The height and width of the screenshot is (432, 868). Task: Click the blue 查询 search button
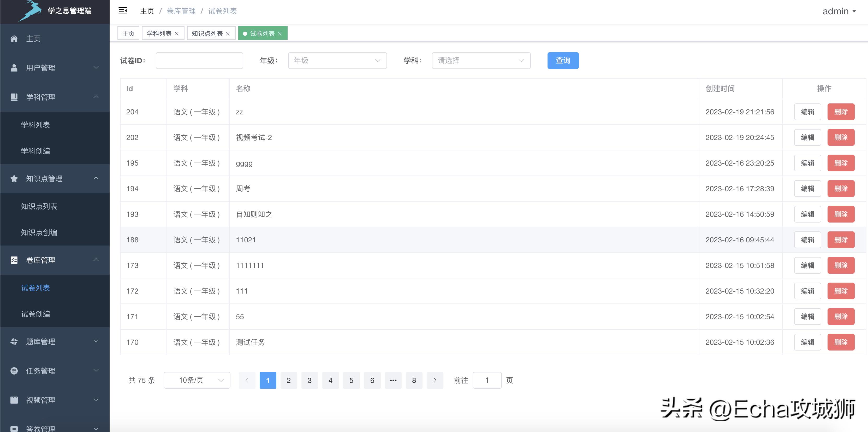pyautogui.click(x=563, y=60)
